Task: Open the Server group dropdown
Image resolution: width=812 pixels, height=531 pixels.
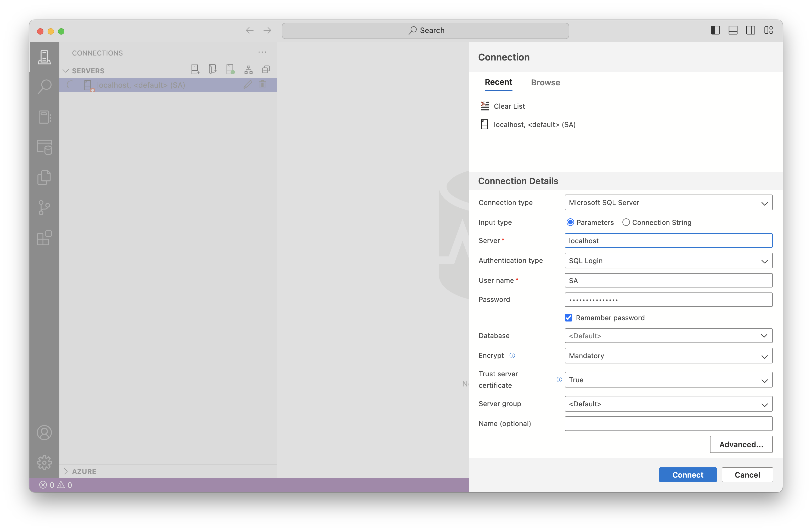Action: pos(668,404)
